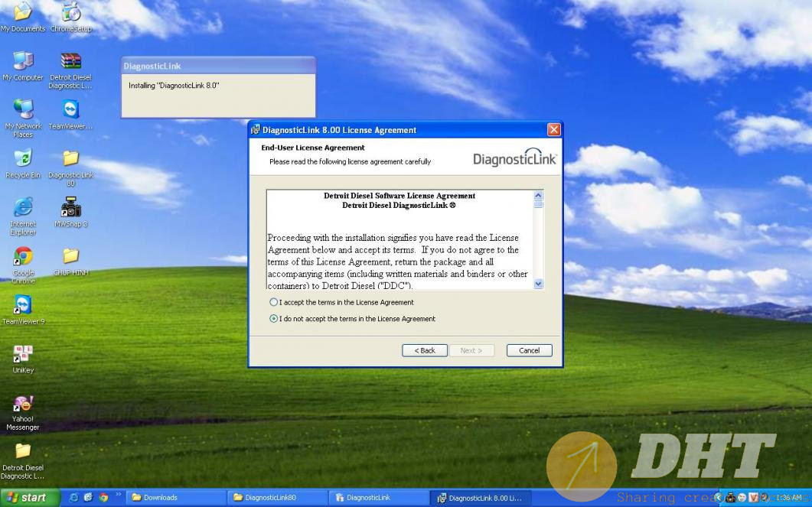
Task: Open the Google Chrome desktop icon
Action: pyautogui.click(x=23, y=257)
